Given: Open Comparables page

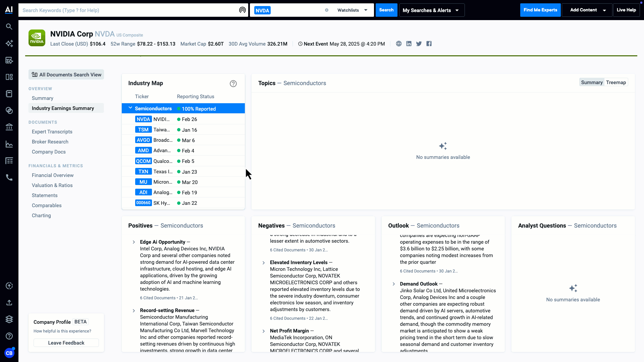Looking at the screenshot, I should [47, 205].
